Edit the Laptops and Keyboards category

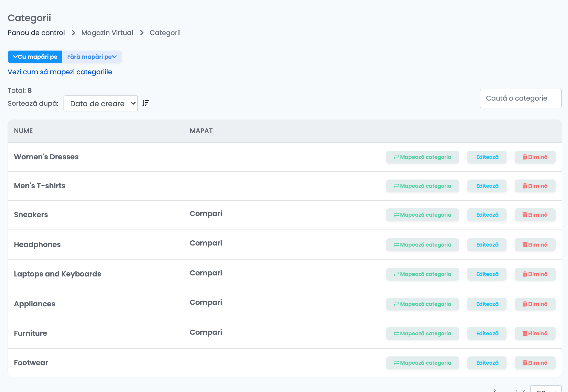(x=487, y=274)
